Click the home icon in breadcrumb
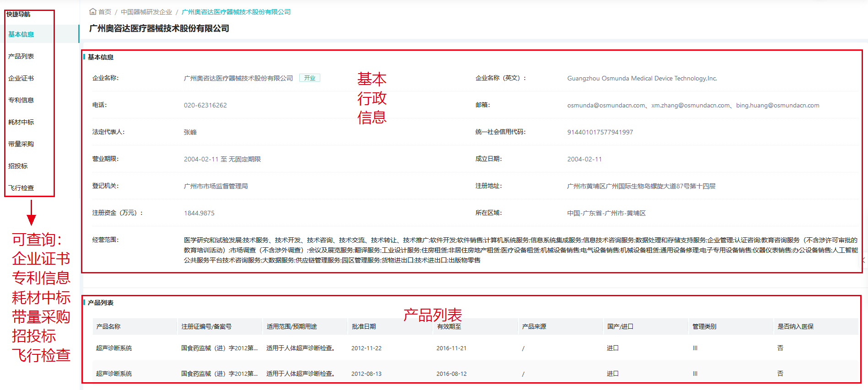The height and width of the screenshot is (390, 868). [93, 12]
